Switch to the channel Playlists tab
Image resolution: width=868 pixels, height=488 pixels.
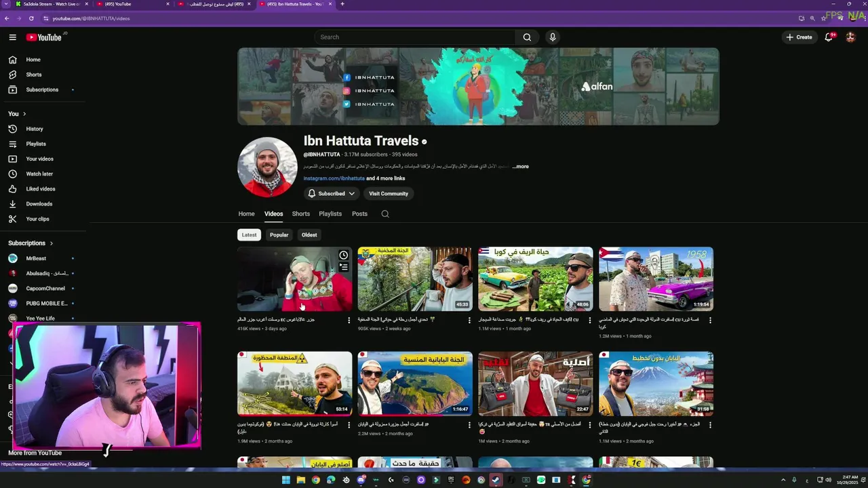[x=330, y=213]
